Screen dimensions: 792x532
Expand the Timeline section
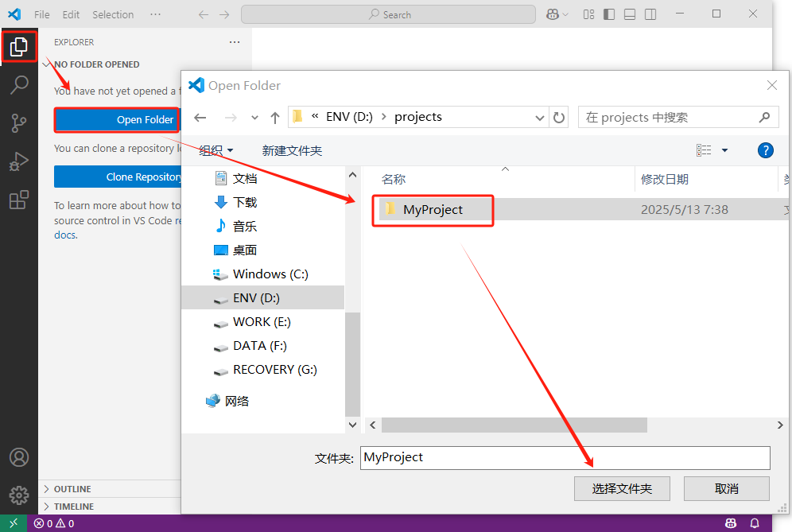(x=74, y=507)
